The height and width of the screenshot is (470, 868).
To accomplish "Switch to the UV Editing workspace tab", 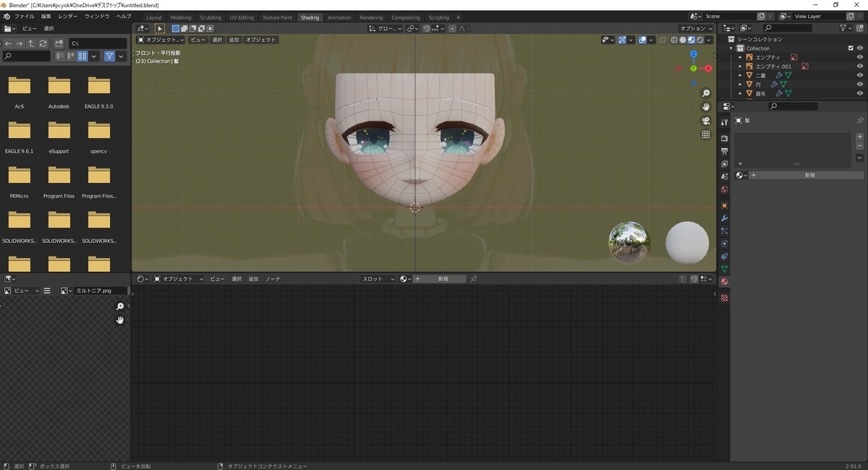I will (242, 17).
